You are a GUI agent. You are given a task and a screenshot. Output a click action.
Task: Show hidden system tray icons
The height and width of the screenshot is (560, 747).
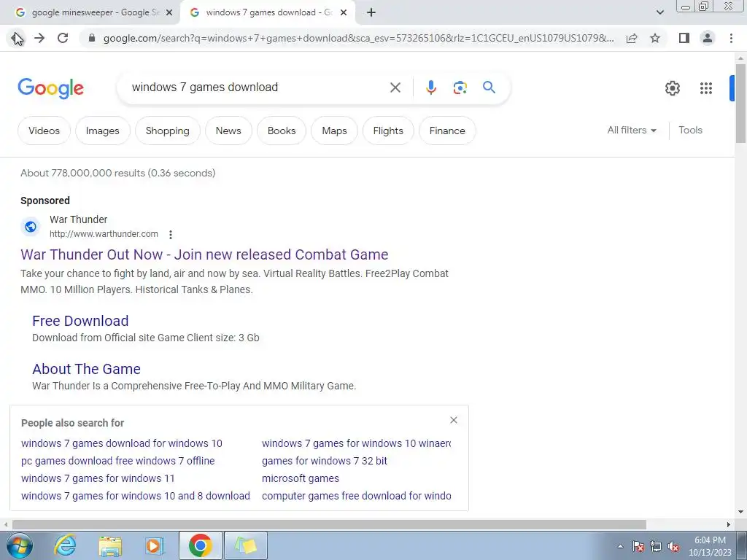pos(620,546)
